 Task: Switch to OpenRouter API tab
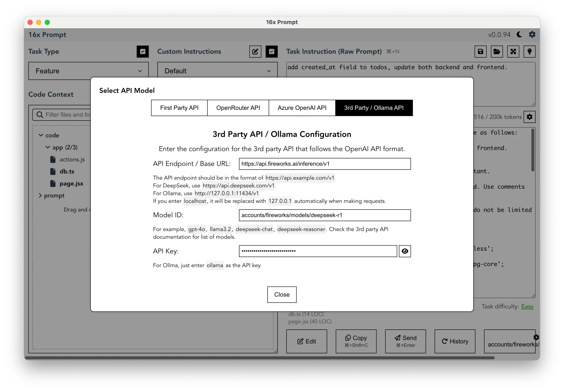tap(238, 107)
